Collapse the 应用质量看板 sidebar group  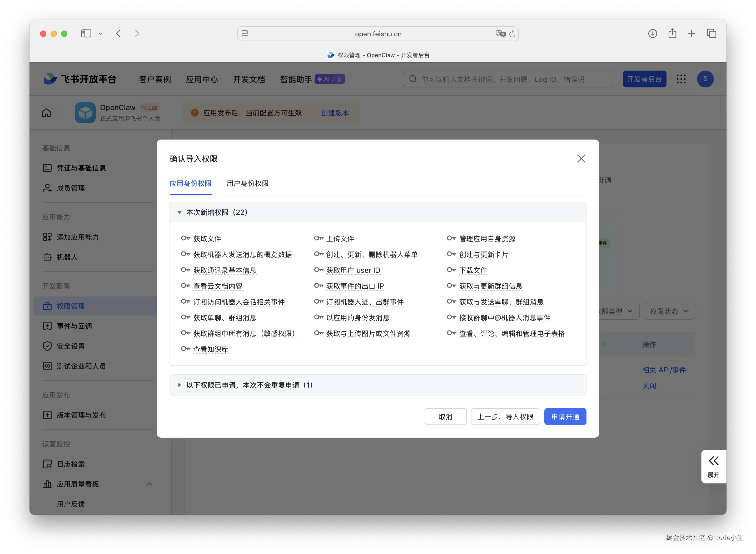point(150,484)
